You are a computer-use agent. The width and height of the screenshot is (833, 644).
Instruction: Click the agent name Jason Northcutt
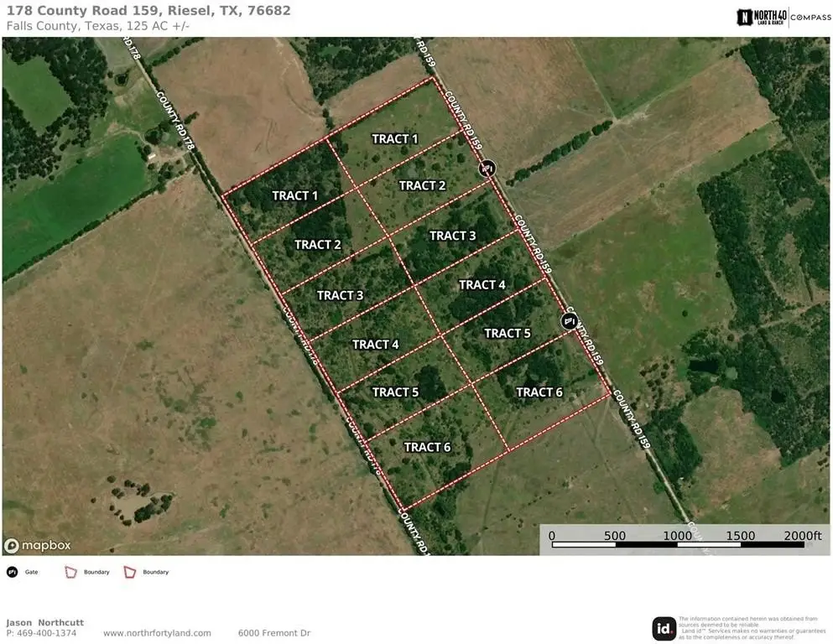pyautogui.click(x=44, y=622)
